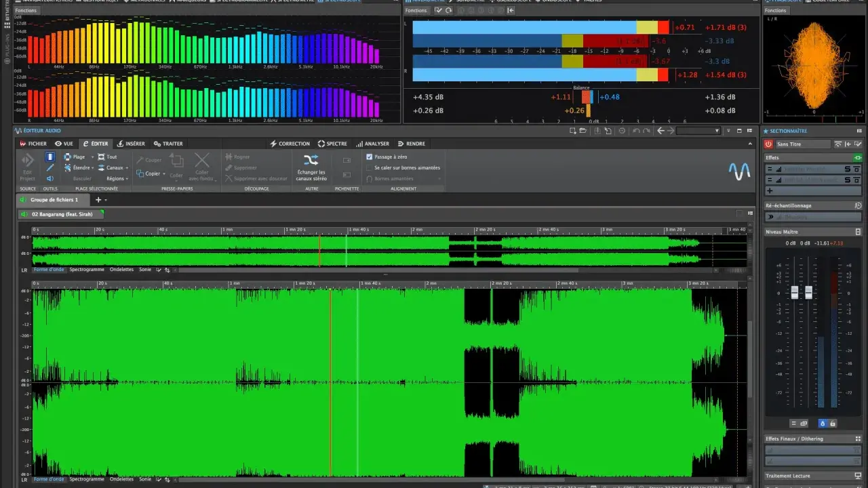
Task: Open the Copier dropdown arrow
Action: click(x=164, y=174)
